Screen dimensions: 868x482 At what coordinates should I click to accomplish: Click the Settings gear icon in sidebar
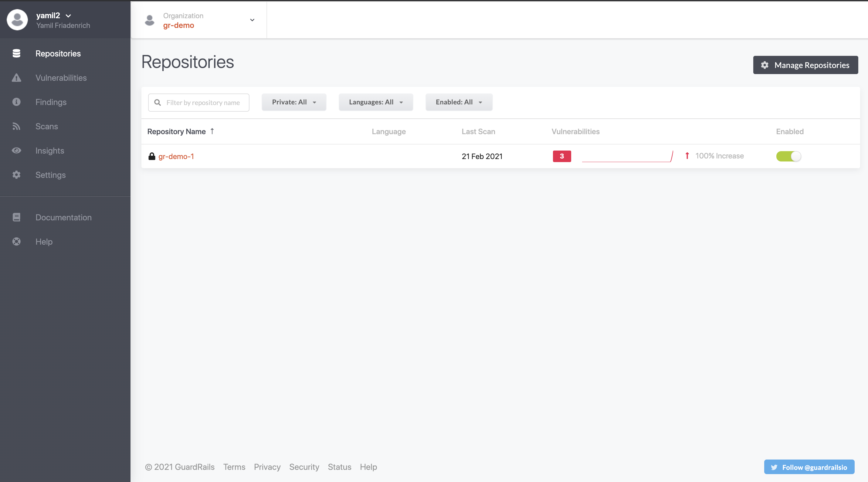coord(16,175)
